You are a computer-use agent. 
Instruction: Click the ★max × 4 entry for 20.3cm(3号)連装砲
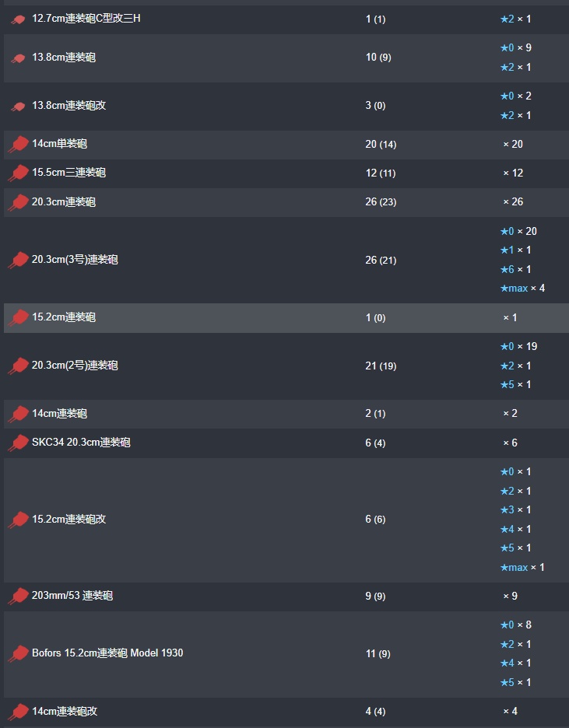pos(522,289)
